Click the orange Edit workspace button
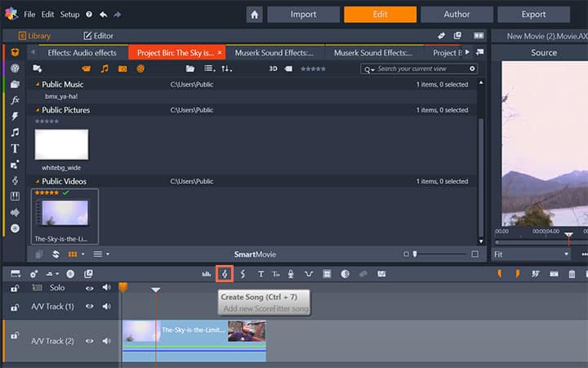Image resolution: width=588 pixels, height=368 pixels. [380, 15]
